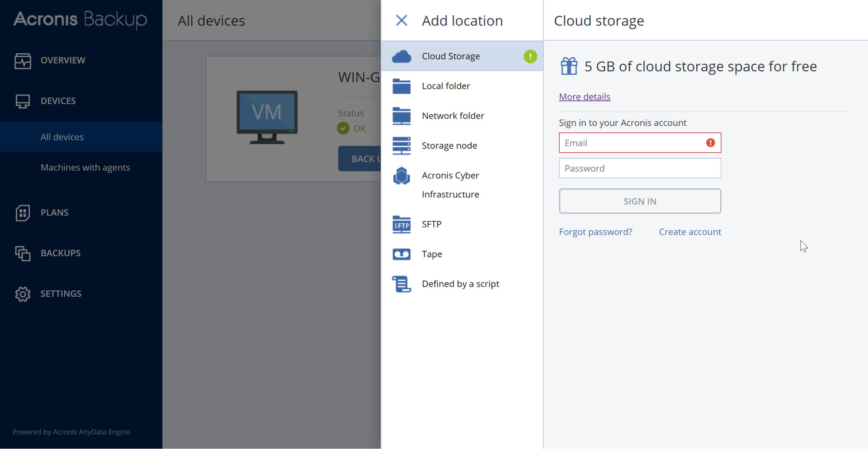
Task: Click the green OK status check icon
Action: (x=343, y=128)
